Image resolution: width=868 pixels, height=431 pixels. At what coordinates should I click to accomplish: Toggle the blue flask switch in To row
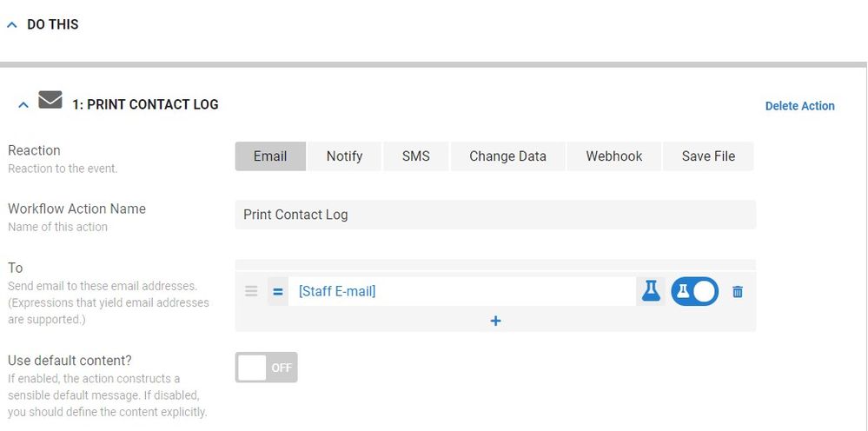pyautogui.click(x=695, y=292)
